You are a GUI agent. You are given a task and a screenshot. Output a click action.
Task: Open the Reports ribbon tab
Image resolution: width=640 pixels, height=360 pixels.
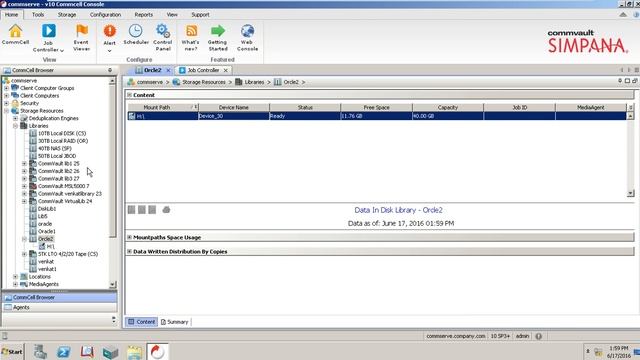coord(144,15)
